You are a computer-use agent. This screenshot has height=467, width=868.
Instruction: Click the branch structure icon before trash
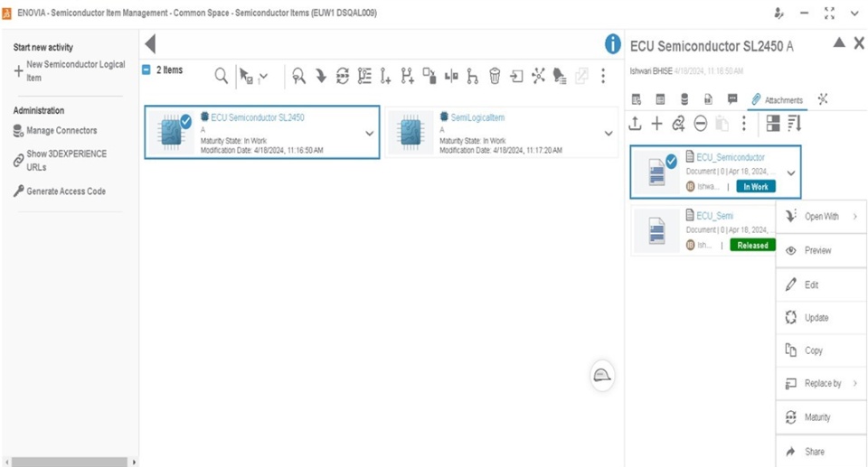[472, 76]
